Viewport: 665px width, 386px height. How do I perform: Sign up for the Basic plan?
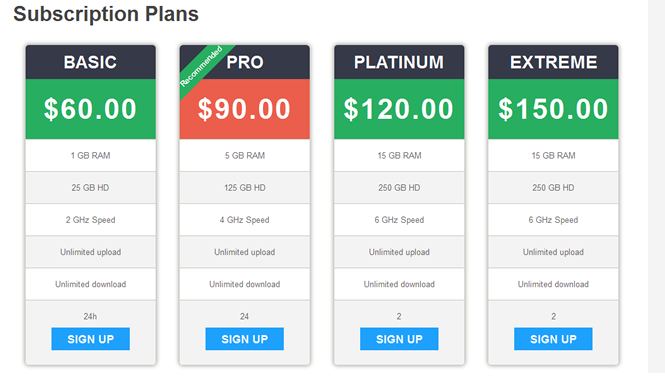point(90,338)
